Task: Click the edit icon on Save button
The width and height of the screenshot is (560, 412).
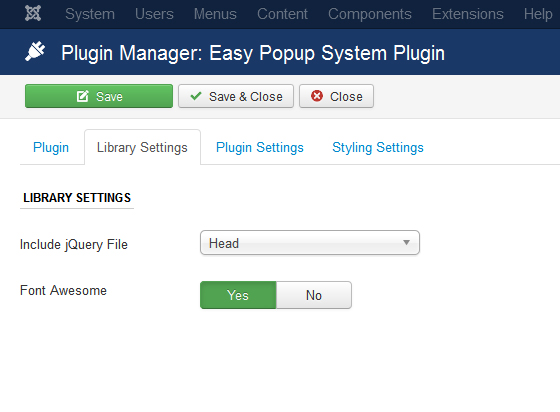Action: 82,96
